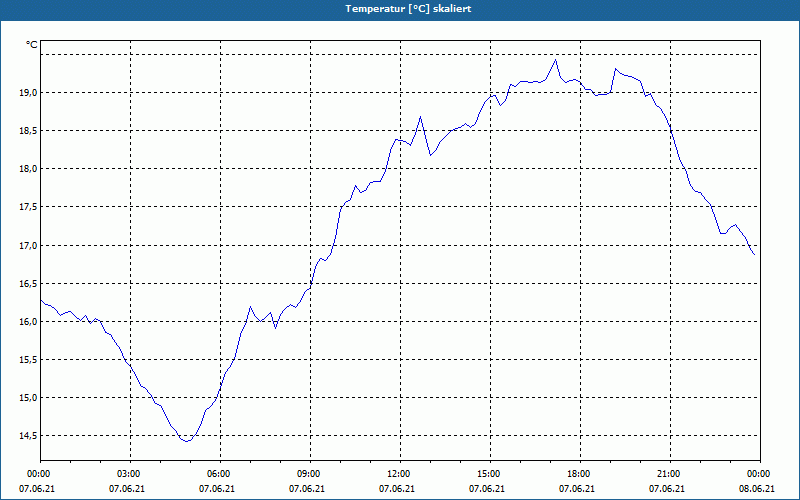Click the 06:00 time axis label
800x500 pixels.
click(220, 474)
